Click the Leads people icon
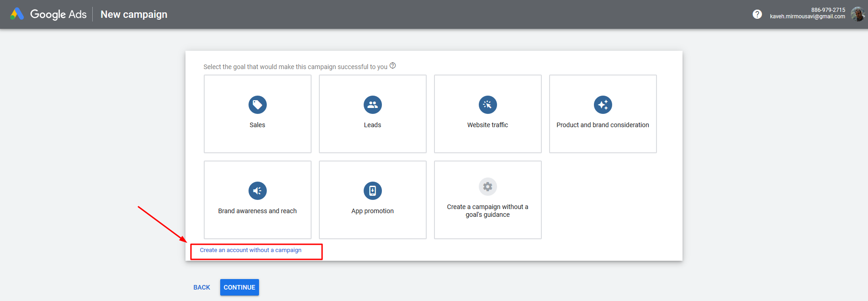Image resolution: width=868 pixels, height=301 pixels. [x=373, y=105]
